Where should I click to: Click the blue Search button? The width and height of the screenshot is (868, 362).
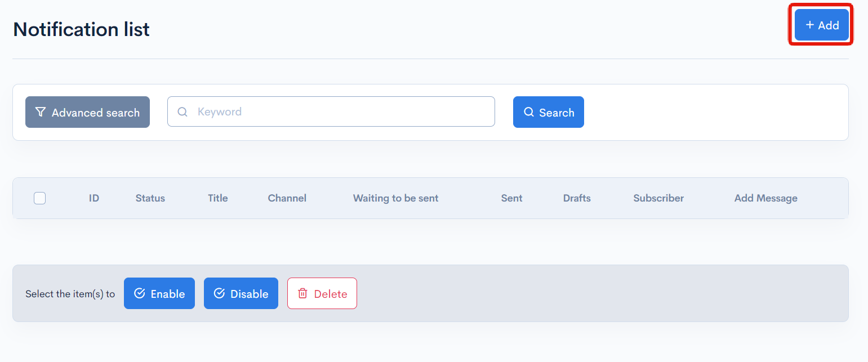(549, 112)
